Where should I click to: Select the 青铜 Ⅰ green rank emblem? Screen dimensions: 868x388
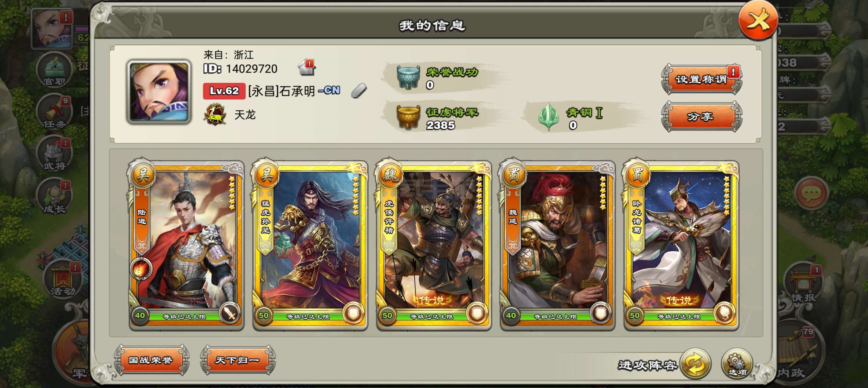click(x=548, y=117)
